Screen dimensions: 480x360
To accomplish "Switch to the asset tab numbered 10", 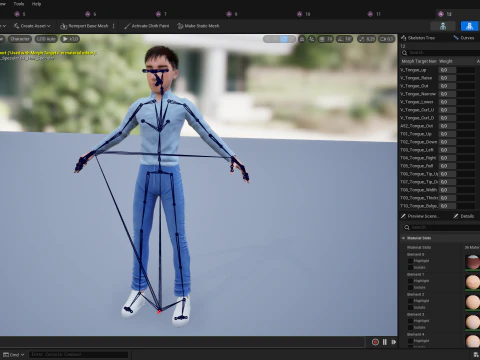I will pyautogui.click(x=303, y=14).
